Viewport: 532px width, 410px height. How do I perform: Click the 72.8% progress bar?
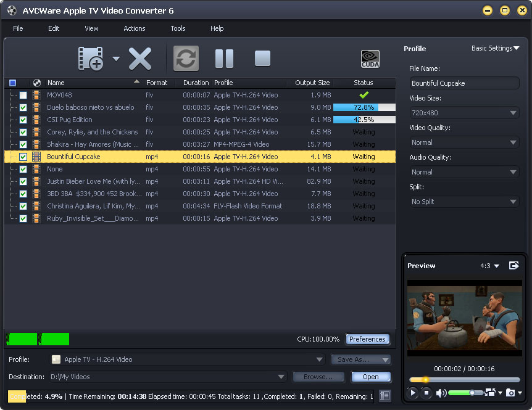364,107
